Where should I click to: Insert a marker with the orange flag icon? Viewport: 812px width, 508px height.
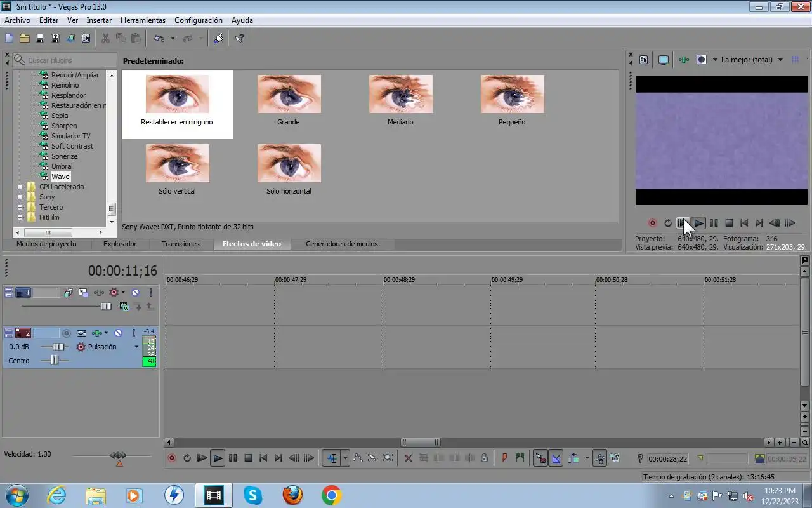504,458
